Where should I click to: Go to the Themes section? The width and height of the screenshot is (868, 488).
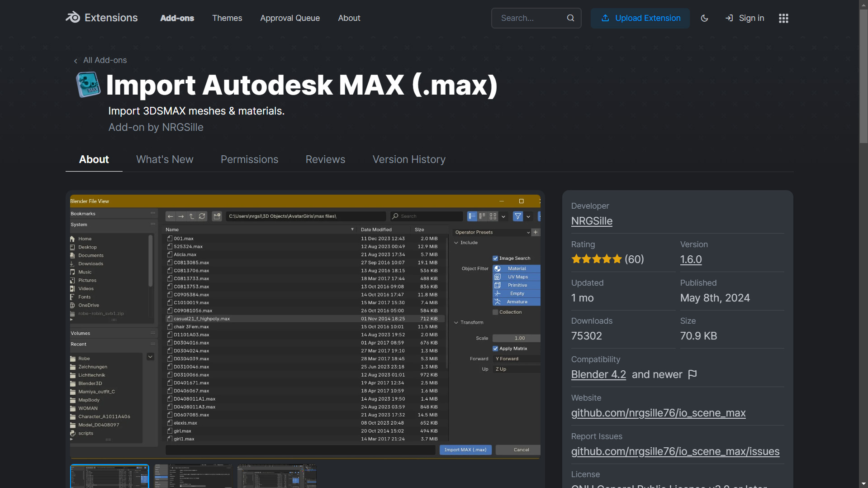point(227,18)
